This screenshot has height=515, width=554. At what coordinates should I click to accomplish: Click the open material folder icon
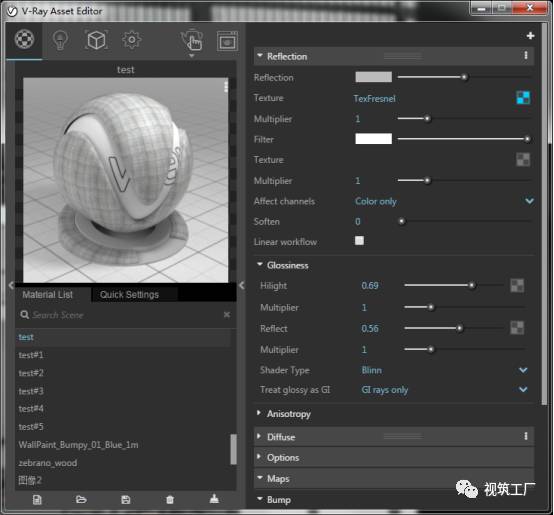coord(81,499)
